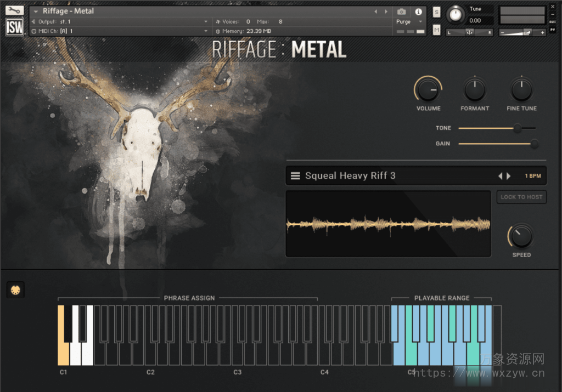Click the ISW logo
Viewport: 562px width, 392px height.
[14, 26]
